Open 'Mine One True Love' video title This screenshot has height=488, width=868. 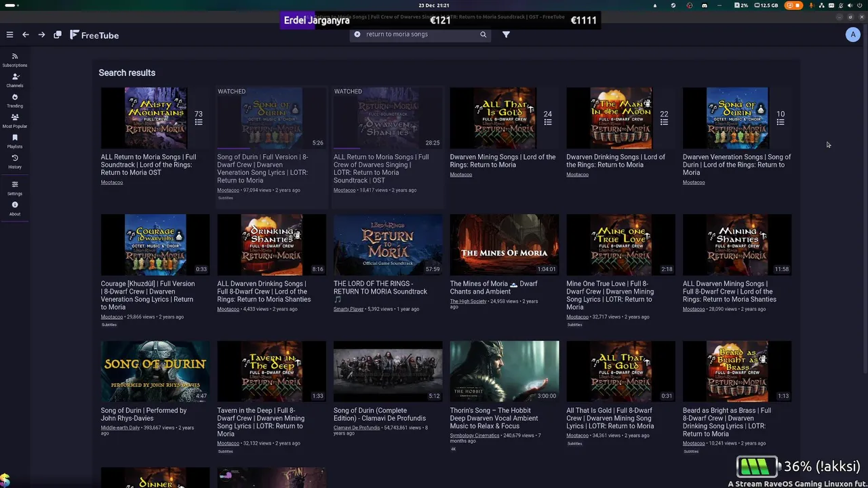click(x=610, y=296)
